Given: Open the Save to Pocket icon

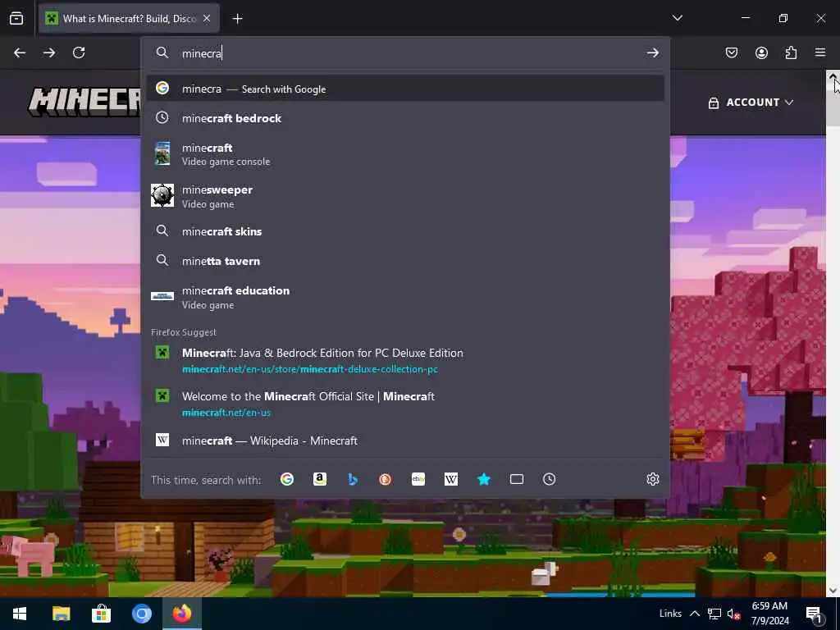Looking at the screenshot, I should point(732,52).
